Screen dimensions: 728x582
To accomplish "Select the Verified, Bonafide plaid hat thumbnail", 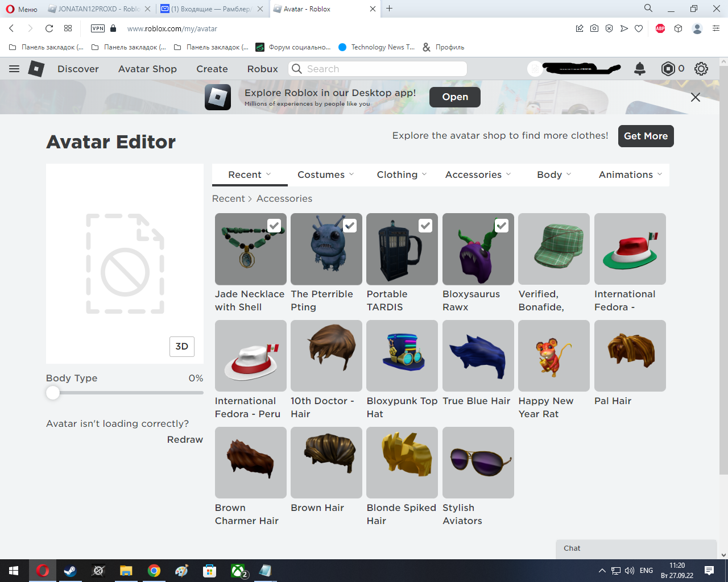I will [x=554, y=249].
